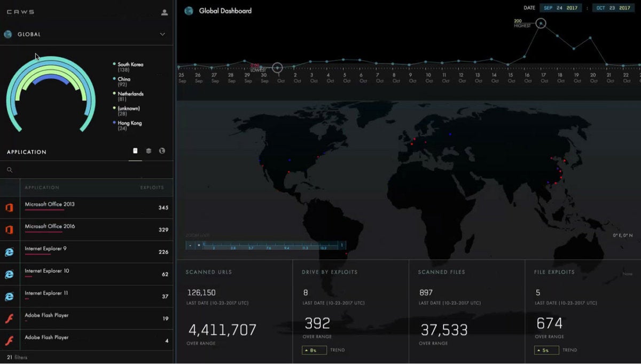
Task: Click the 226 exploits value
Action: 163,252
